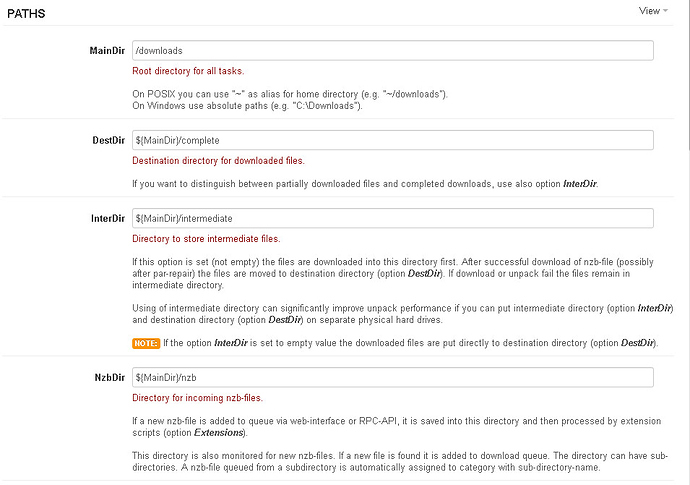Click "Directory to store intermediate files" text
Screen dimensions: 690x485
[206, 239]
